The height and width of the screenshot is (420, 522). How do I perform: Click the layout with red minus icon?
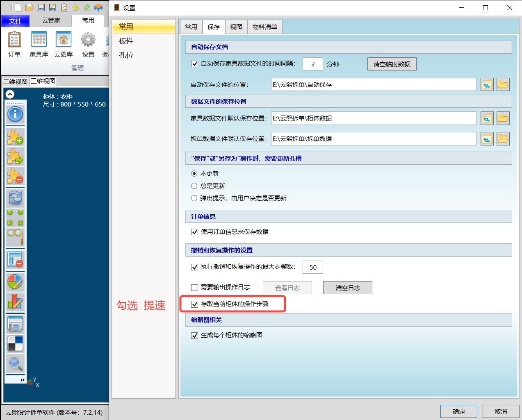15,260
